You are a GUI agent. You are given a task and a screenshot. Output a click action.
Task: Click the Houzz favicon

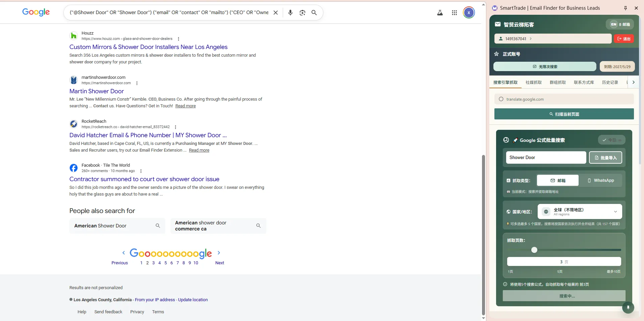[74, 36]
